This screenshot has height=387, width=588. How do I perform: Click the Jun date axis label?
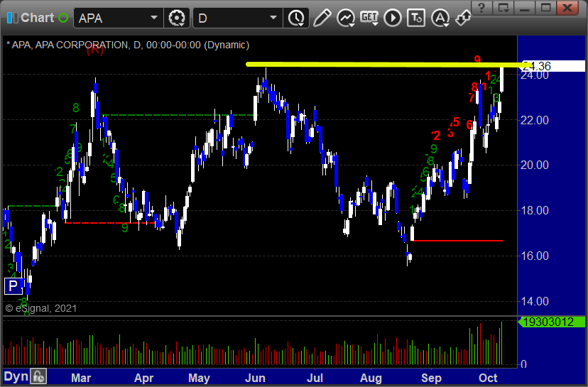[x=256, y=378]
